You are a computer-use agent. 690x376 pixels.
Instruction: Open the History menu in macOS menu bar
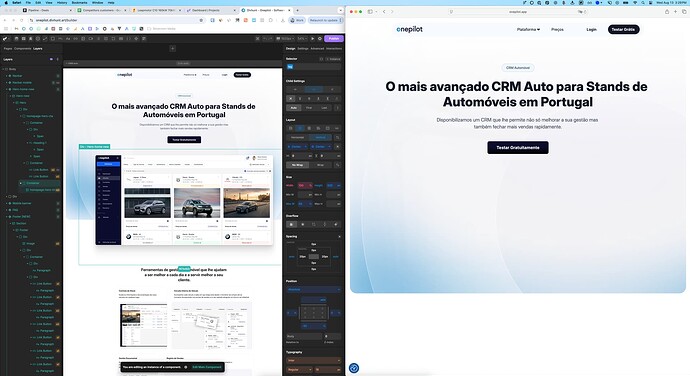[x=62, y=3]
